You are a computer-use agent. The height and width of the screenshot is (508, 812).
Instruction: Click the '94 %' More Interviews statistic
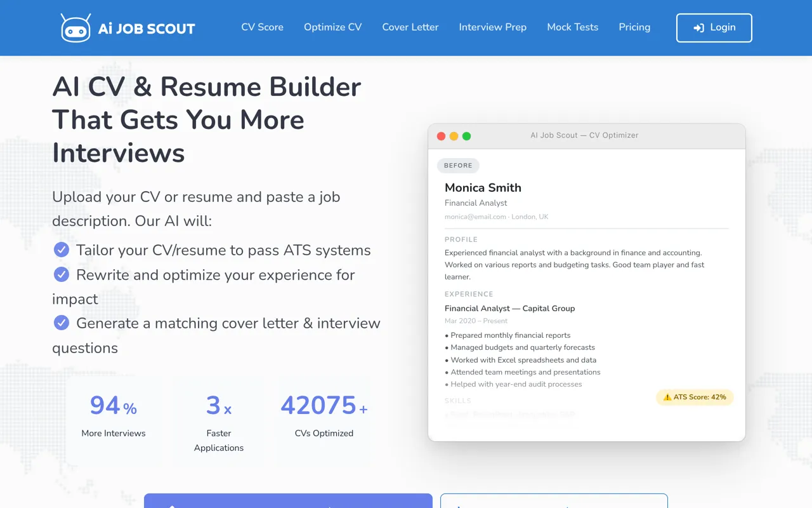114,406
